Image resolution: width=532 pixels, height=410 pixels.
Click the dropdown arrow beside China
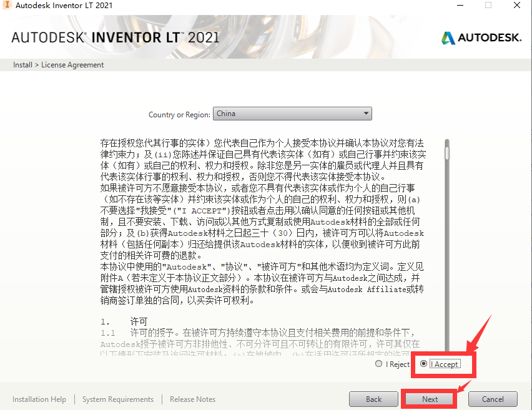pos(366,114)
